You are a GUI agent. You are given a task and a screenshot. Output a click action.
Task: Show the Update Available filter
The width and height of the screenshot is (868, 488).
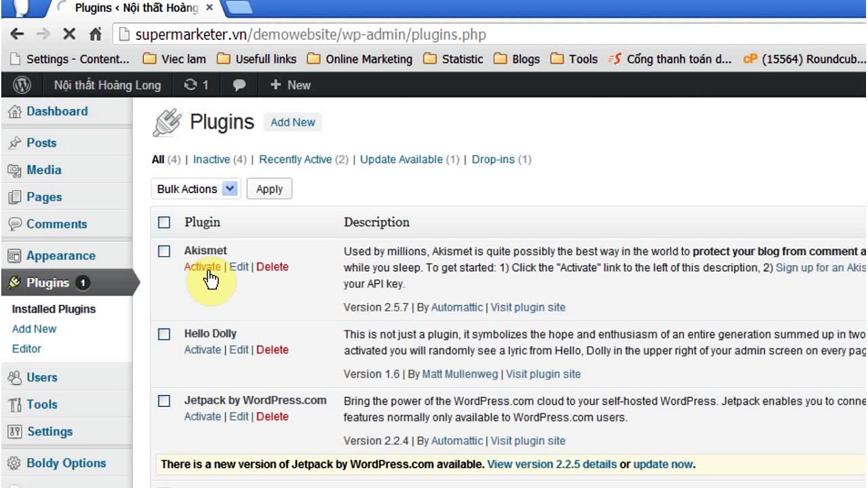point(401,159)
